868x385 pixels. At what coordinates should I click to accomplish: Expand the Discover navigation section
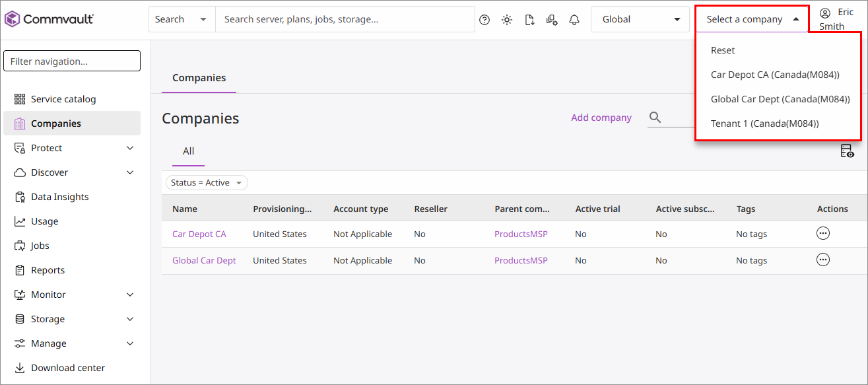[130, 172]
